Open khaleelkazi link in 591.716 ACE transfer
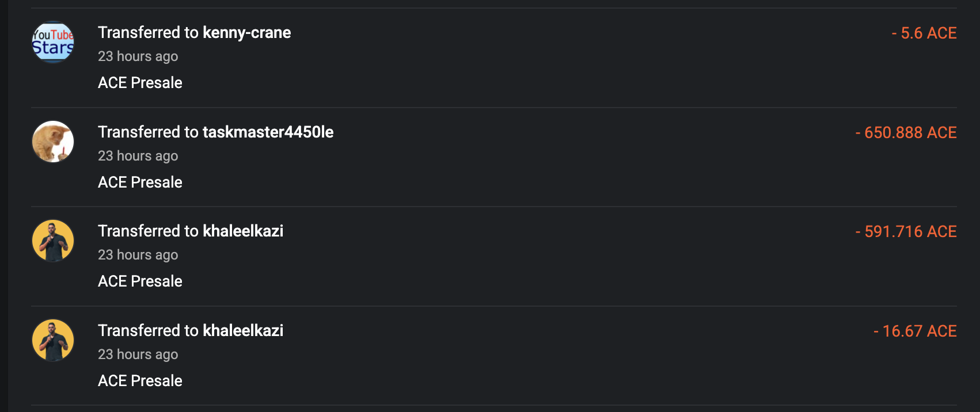Screen dimensions: 980x412 [243, 231]
